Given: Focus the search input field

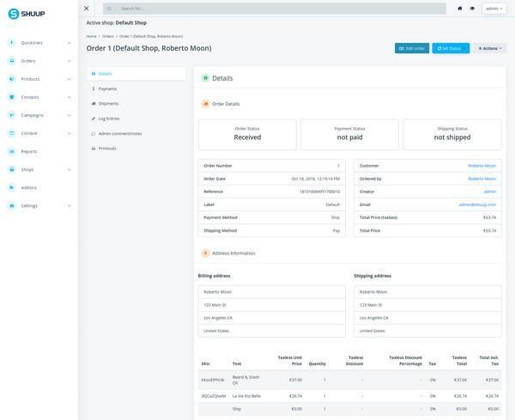Looking at the screenshot, I should 275,9.
